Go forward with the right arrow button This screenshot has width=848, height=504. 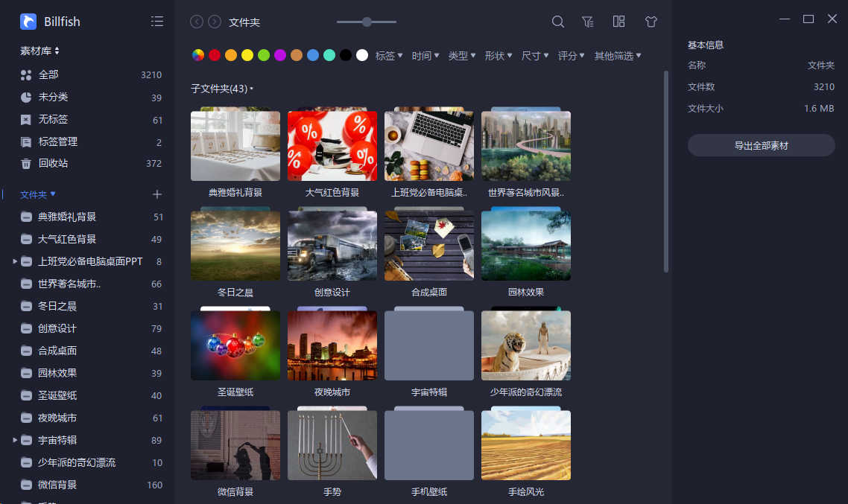click(x=215, y=22)
